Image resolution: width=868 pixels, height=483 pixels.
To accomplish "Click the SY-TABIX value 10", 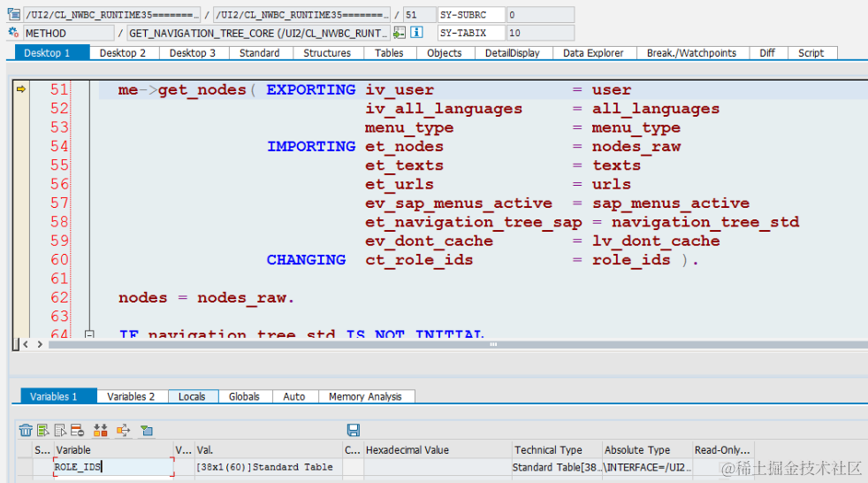I will [540, 33].
